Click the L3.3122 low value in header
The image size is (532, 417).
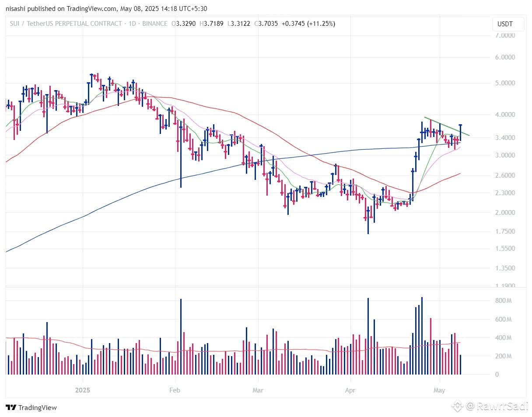point(239,24)
